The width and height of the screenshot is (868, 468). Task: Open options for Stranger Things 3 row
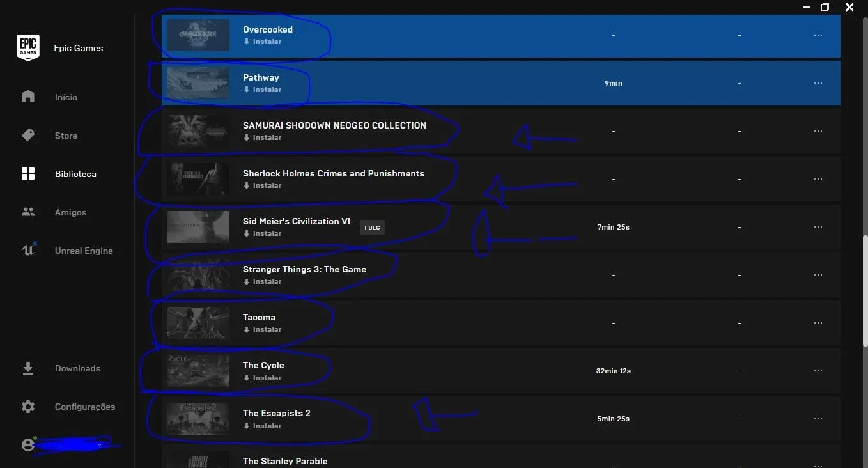point(818,275)
